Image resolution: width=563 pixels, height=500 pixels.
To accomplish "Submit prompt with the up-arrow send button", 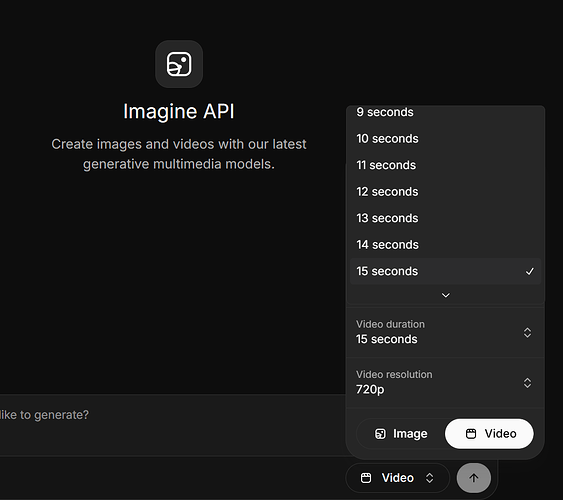I will point(474,478).
